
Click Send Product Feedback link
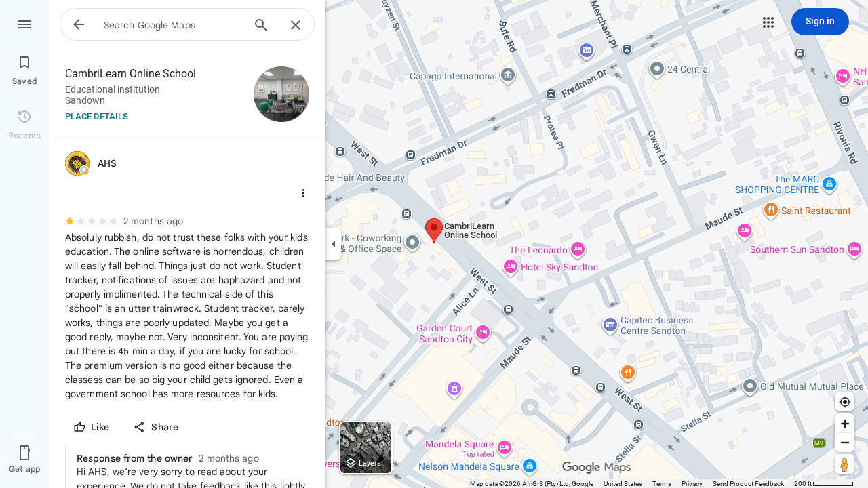(x=748, y=483)
